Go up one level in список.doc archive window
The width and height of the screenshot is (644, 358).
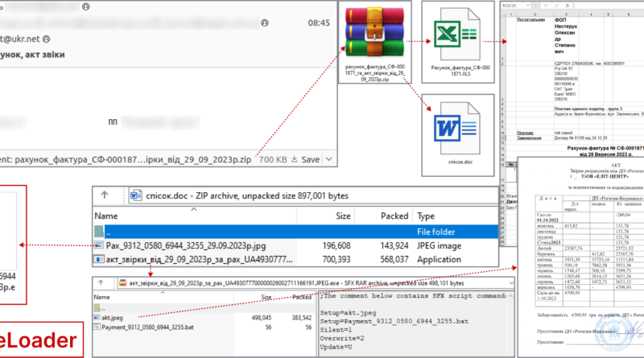[x=105, y=195]
